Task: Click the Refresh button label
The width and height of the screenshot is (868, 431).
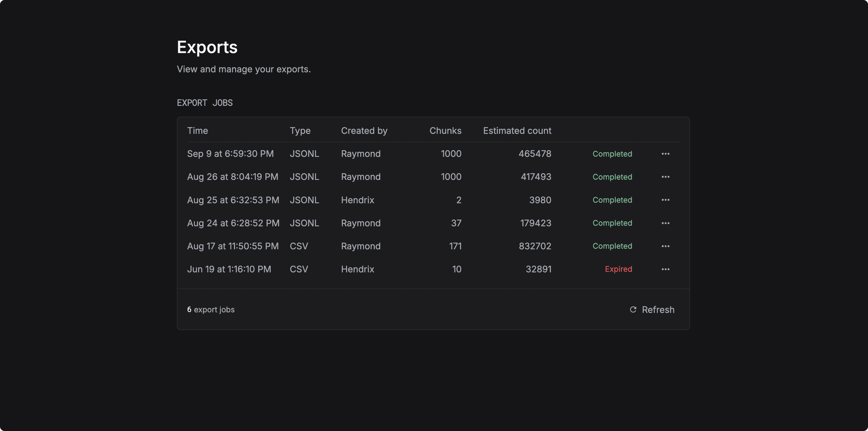Action: [x=658, y=310]
